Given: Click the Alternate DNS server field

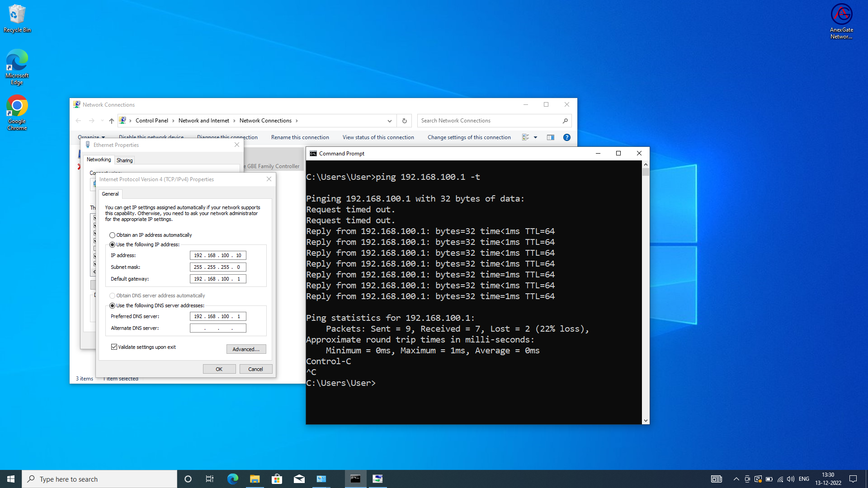Looking at the screenshot, I should (x=218, y=328).
